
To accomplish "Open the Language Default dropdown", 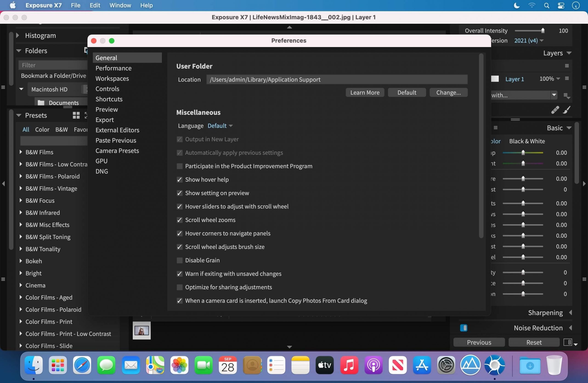I will (220, 126).
